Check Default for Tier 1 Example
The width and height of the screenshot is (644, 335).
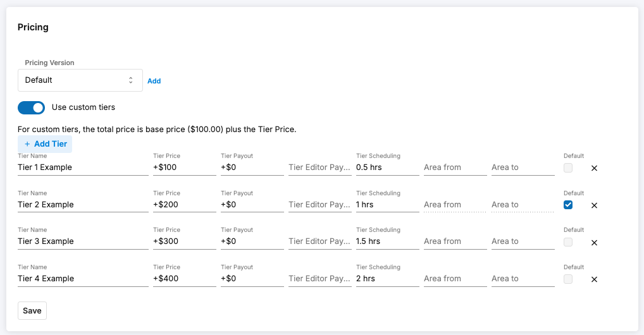coord(568,167)
